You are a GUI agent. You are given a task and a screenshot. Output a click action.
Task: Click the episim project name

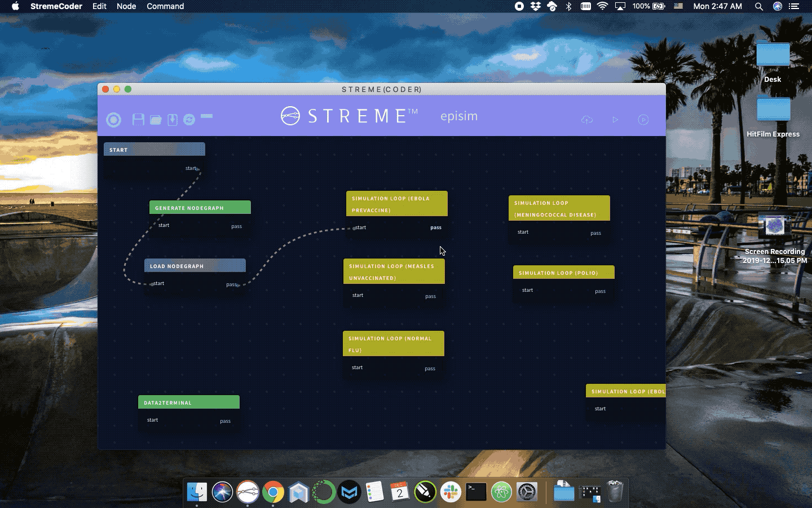[459, 116]
